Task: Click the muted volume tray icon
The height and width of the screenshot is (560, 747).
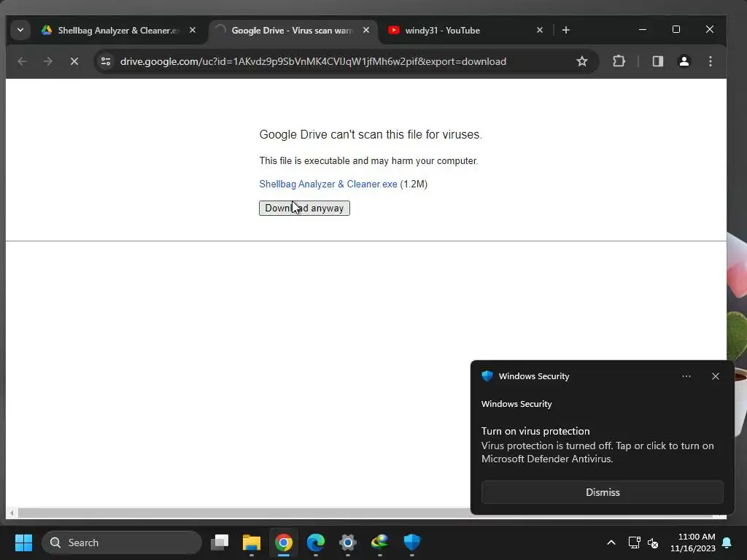Action: point(653,542)
